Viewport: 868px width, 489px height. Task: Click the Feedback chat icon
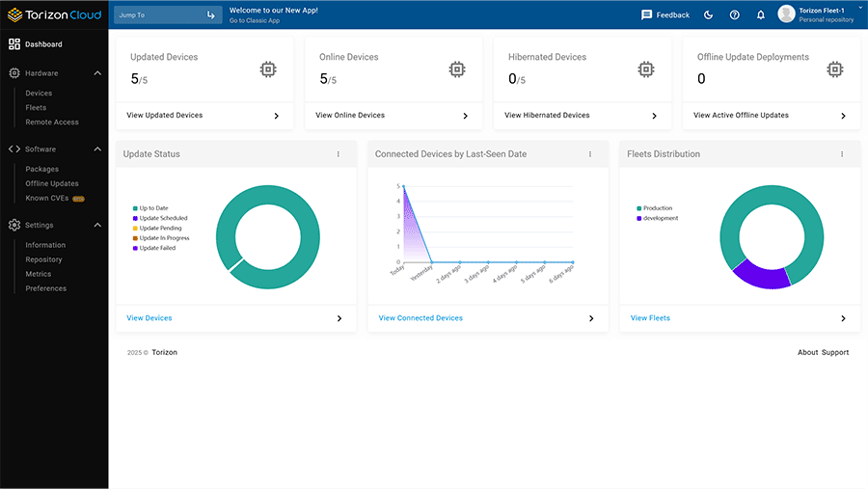[647, 14]
